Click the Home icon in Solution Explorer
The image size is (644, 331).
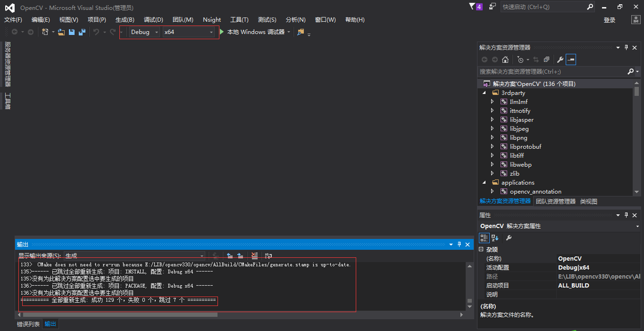point(505,59)
